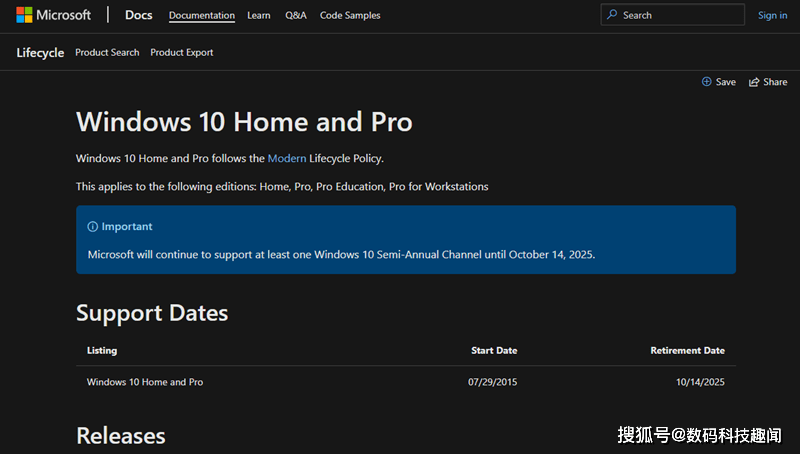Go to the Learn menu item
The image size is (800, 454).
[259, 15]
